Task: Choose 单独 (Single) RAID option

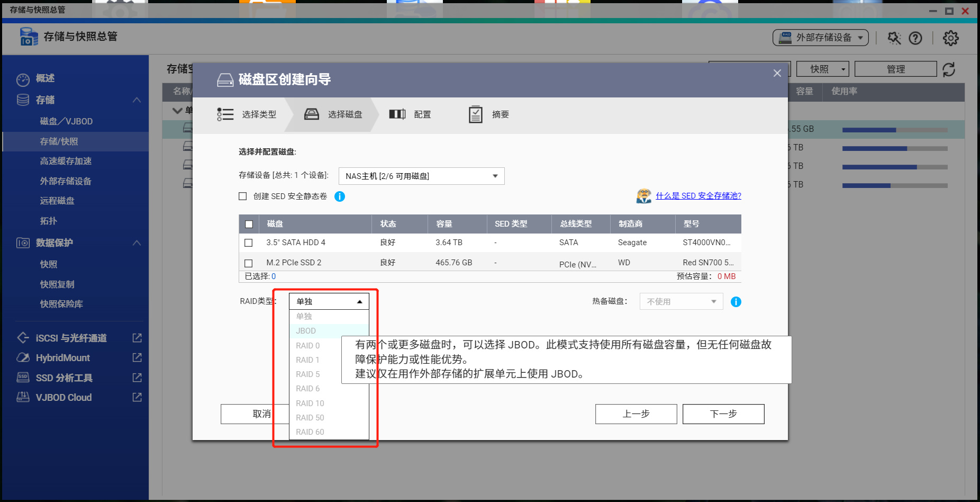Action: [329, 317]
